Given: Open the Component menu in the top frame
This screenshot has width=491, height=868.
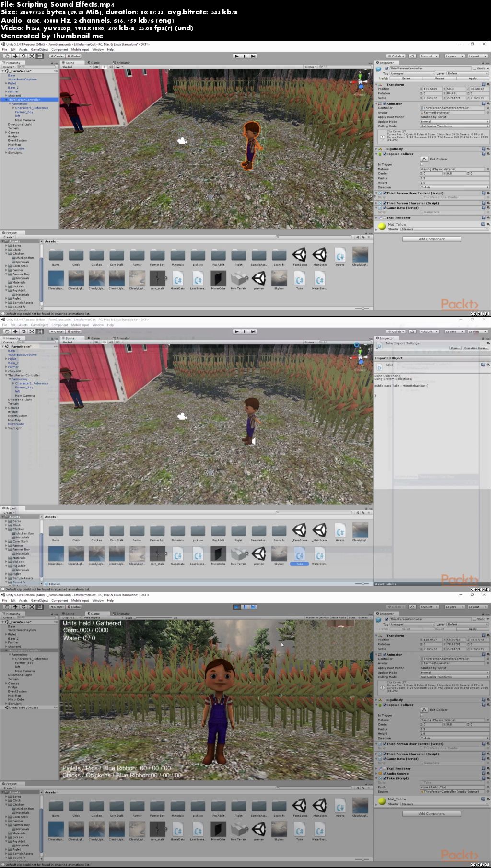Looking at the screenshot, I should click(59, 49).
